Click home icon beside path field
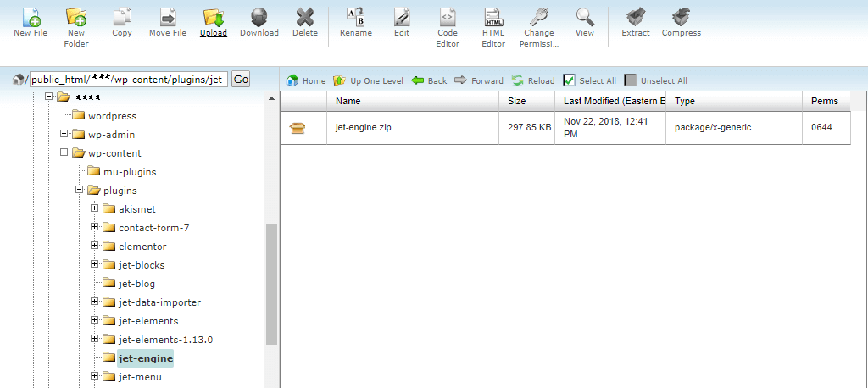The width and height of the screenshot is (868, 388). (x=19, y=80)
